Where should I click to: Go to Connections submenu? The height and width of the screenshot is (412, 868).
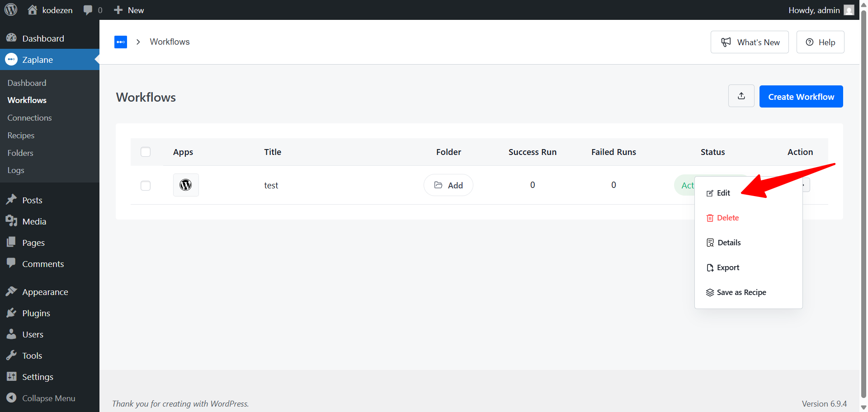point(29,118)
